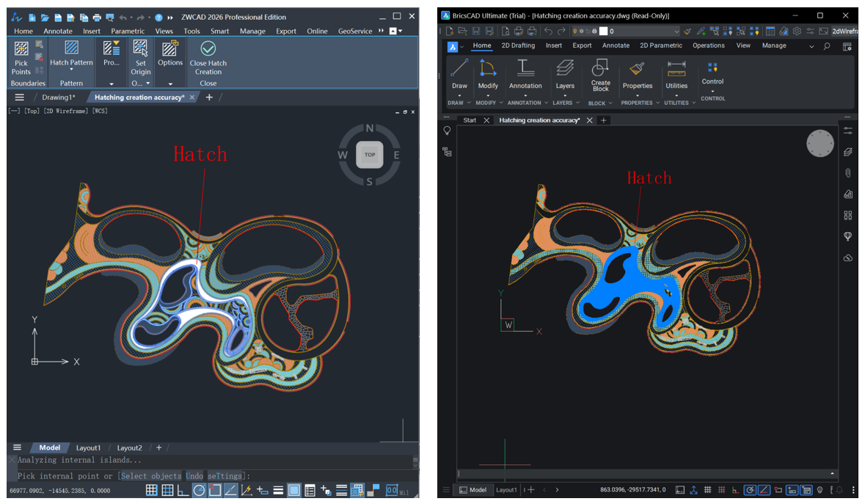Toggle BricsCAD entity snap tracking in status bar

coord(764,489)
